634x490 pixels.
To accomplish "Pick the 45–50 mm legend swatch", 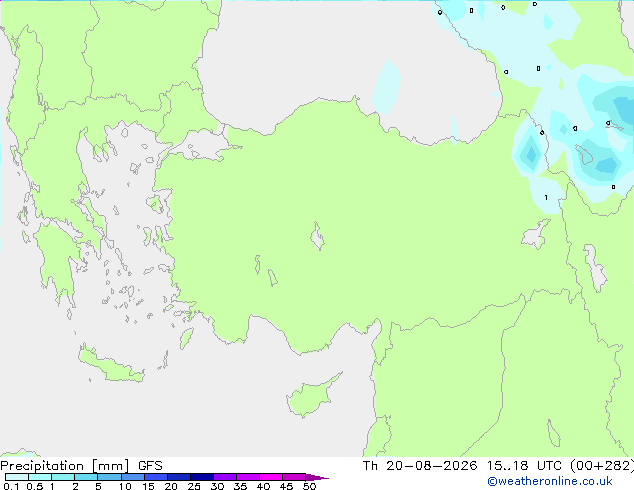I will pyautogui.click(x=294, y=477).
